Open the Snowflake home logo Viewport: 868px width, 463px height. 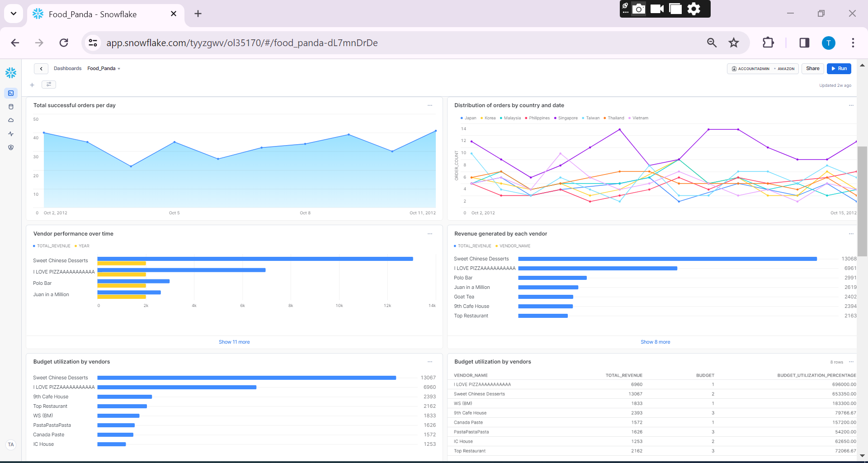11,72
